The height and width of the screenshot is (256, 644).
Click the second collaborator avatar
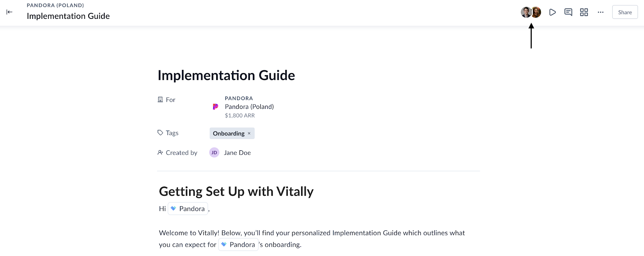click(x=536, y=12)
